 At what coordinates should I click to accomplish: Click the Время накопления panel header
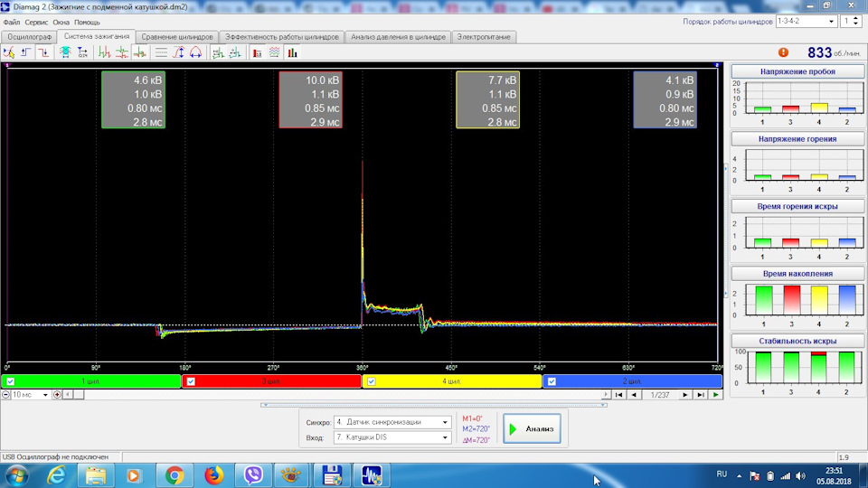coord(797,274)
